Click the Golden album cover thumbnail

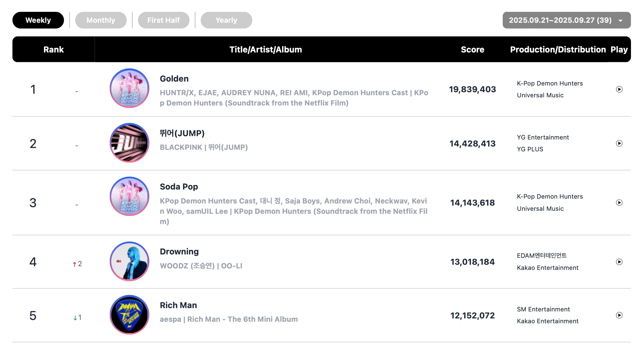click(x=129, y=88)
